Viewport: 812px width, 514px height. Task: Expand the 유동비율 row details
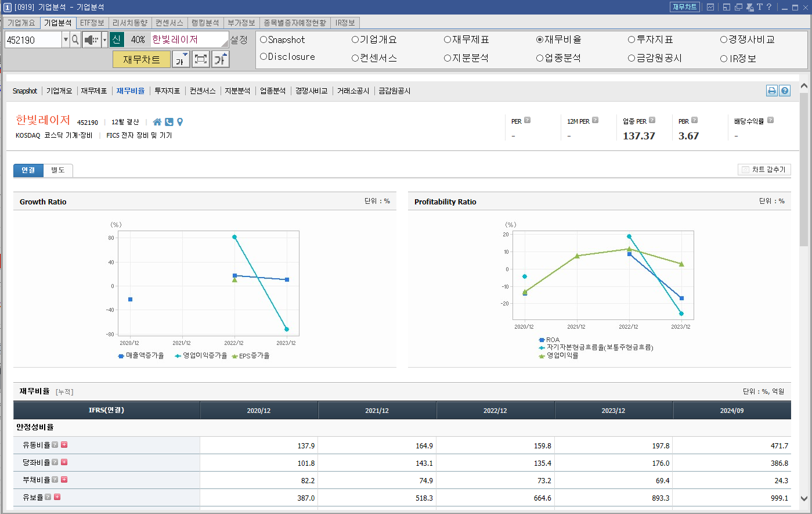64,445
